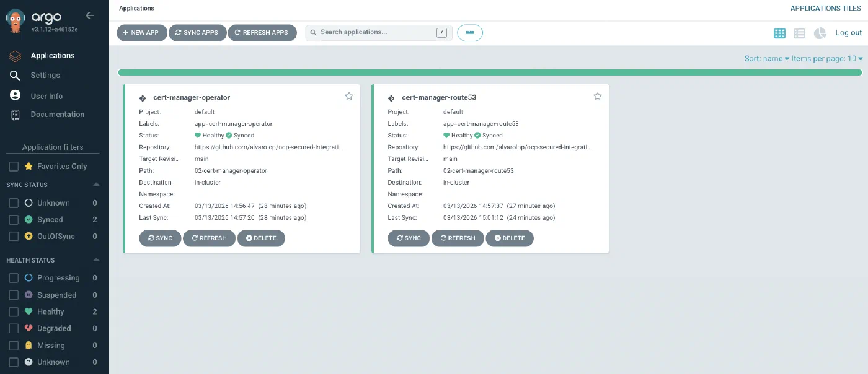Toggle Favorites Only checkbox
This screenshot has width=868, height=374.
pyautogui.click(x=14, y=167)
